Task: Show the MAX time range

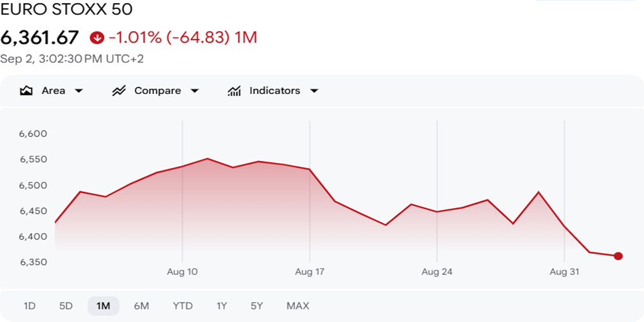Action: (x=298, y=306)
